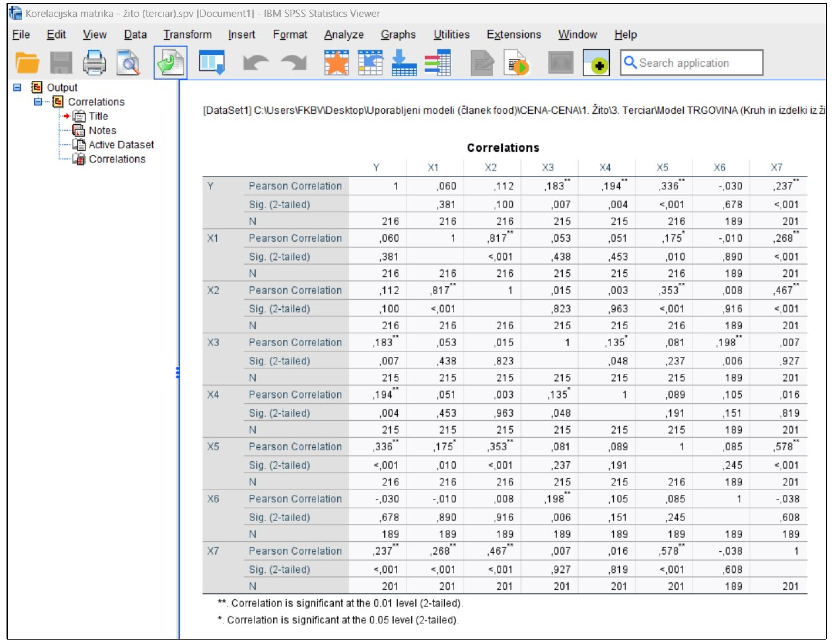Collapse the Output tree root node
Image resolution: width=832 pixels, height=644 pixels.
17,88
